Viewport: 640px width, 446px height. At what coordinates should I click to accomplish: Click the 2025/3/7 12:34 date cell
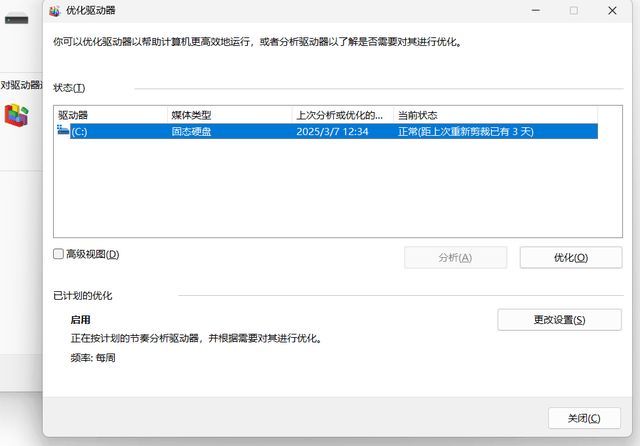tap(333, 131)
